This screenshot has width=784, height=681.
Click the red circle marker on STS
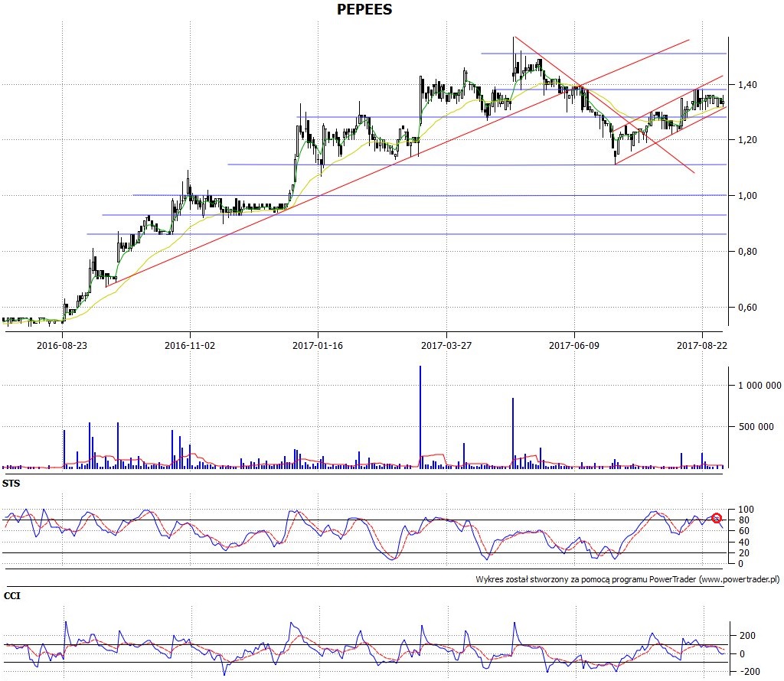(x=717, y=518)
